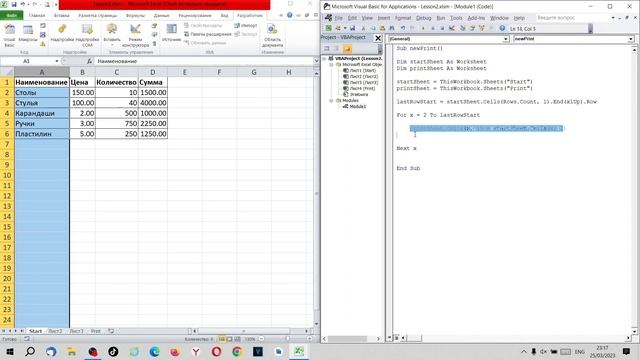Select ЭтаКнига in Project tree

click(x=356, y=94)
